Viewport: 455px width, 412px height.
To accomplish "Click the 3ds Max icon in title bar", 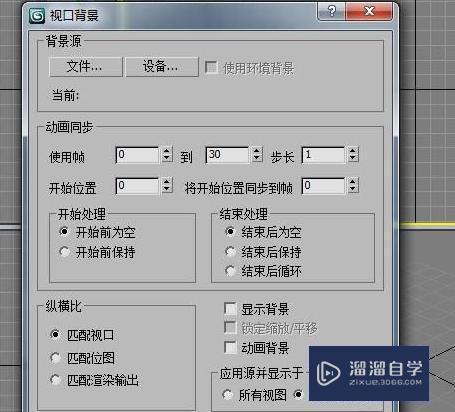I will (37, 15).
